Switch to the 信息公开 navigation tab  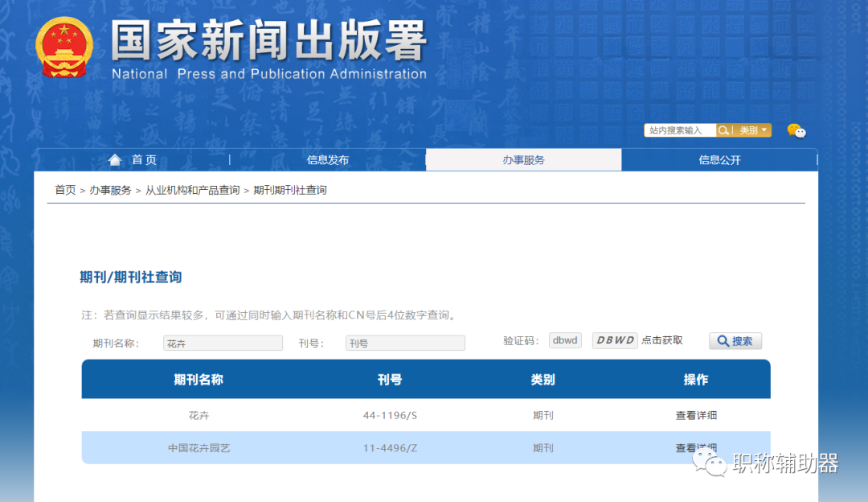pos(718,159)
